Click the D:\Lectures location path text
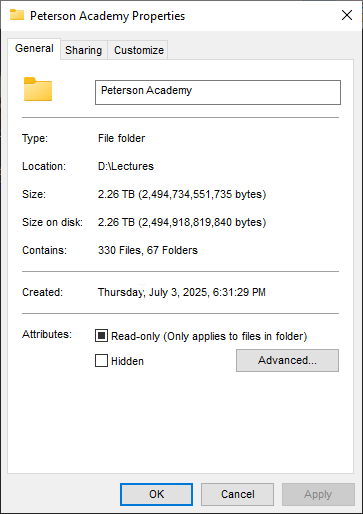The height and width of the screenshot is (514, 363). pos(126,166)
